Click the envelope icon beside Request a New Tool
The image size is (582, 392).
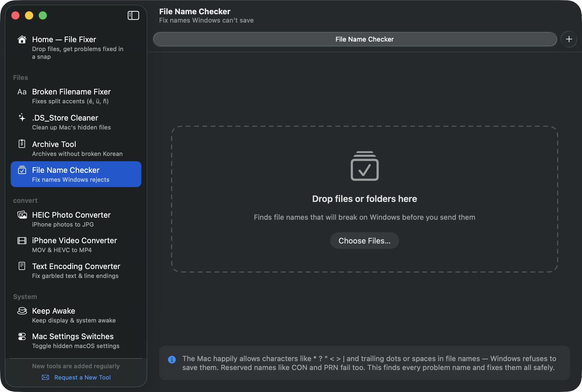[x=45, y=377]
